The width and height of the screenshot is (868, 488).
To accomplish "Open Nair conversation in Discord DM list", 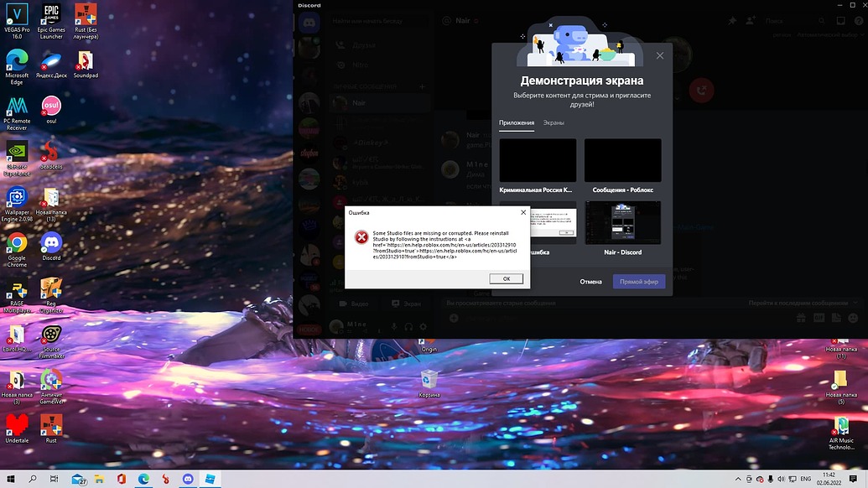I will coord(379,103).
